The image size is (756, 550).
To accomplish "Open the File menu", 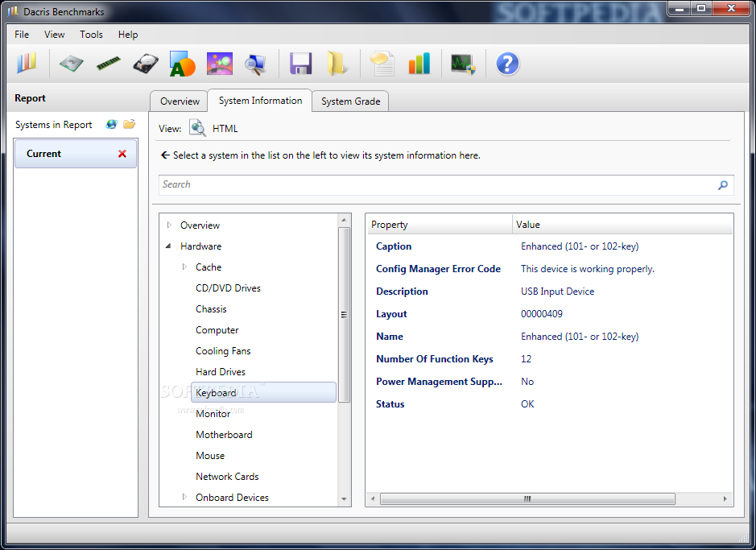I will [22, 35].
